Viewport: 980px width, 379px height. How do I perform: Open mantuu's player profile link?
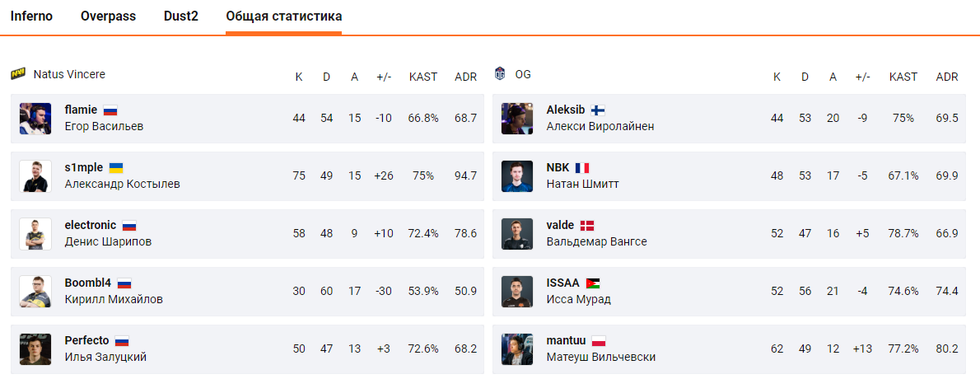pos(564,340)
